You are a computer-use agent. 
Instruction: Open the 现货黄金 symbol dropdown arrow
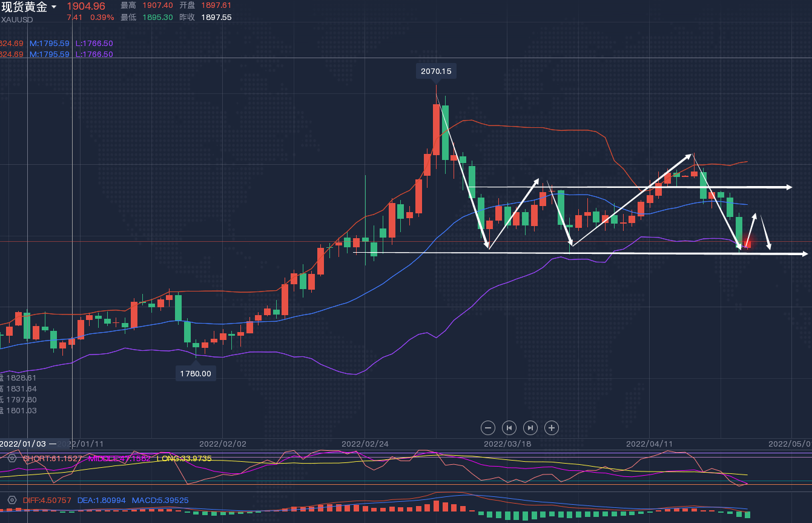pyautogui.click(x=54, y=7)
